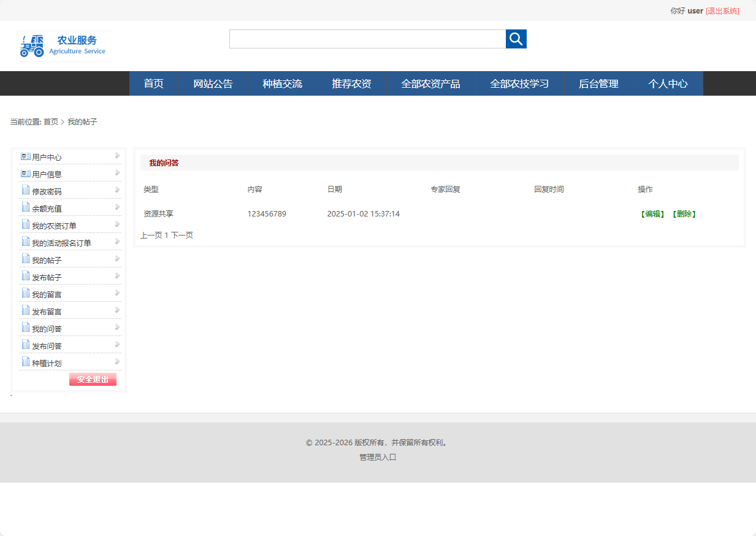Open the 【编辑】 link for 资源共享
This screenshot has height=536, width=756.
(x=651, y=214)
